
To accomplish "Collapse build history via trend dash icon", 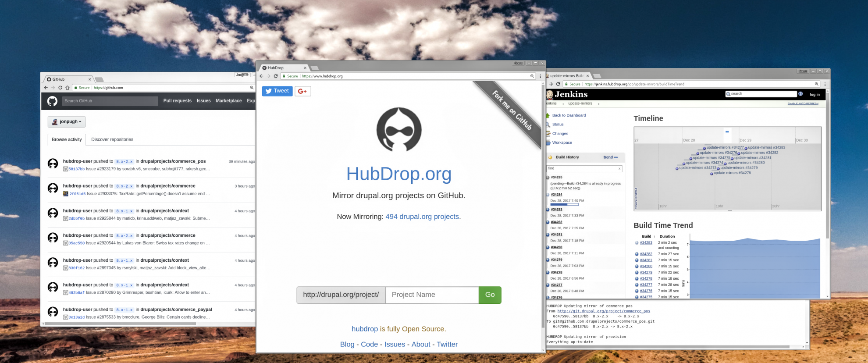I will (616, 157).
